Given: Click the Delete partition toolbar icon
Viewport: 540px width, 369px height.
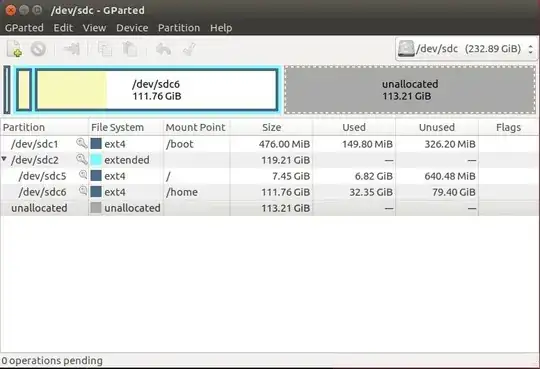Looking at the screenshot, I should pos(38,49).
